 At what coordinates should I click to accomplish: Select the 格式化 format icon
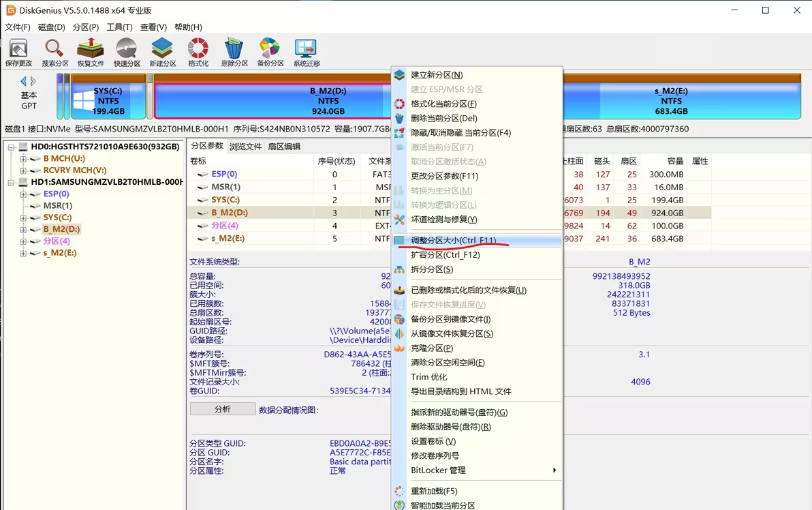[x=198, y=51]
